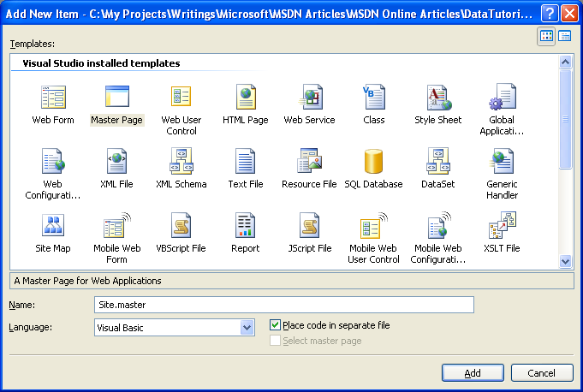Click the dialog Help question mark button

pos(550,13)
